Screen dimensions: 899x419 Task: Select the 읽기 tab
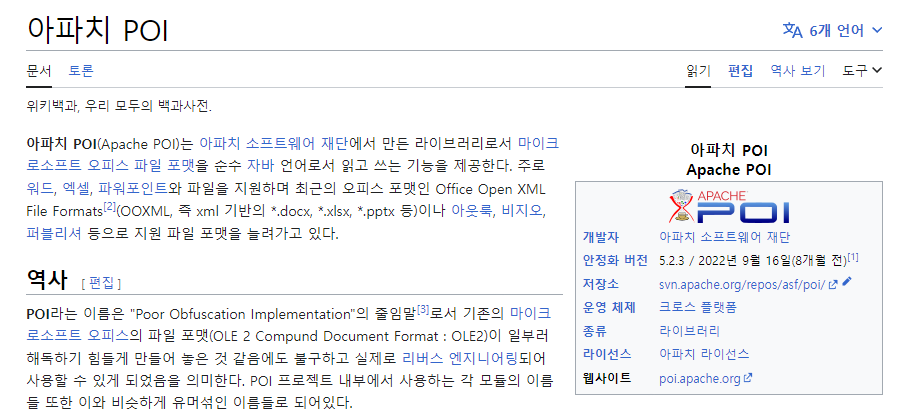coord(698,71)
